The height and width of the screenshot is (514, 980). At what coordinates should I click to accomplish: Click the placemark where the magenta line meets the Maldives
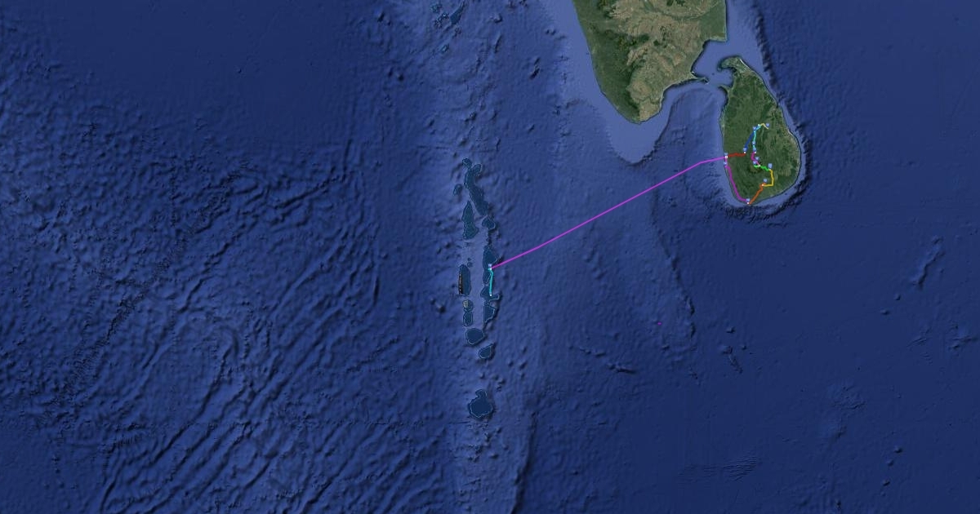pos(490,265)
